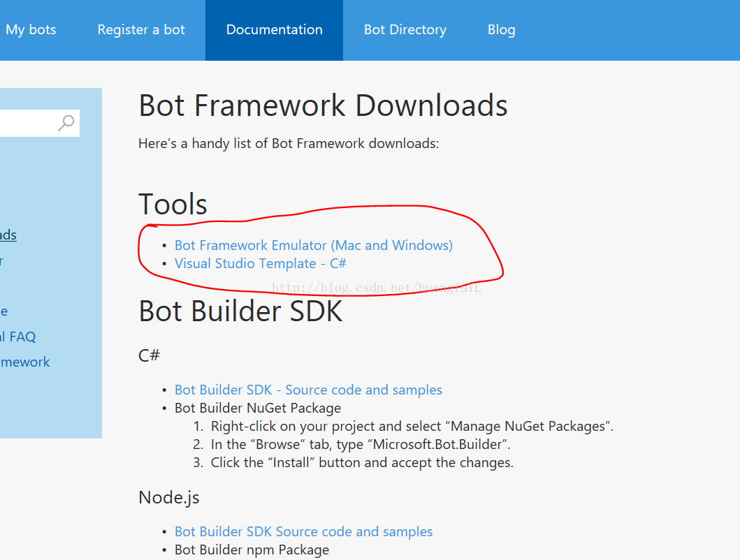Screen dimensions: 740x560
Task: Click the 'handy list of Bot Framework downloads' text
Action: click(x=289, y=143)
